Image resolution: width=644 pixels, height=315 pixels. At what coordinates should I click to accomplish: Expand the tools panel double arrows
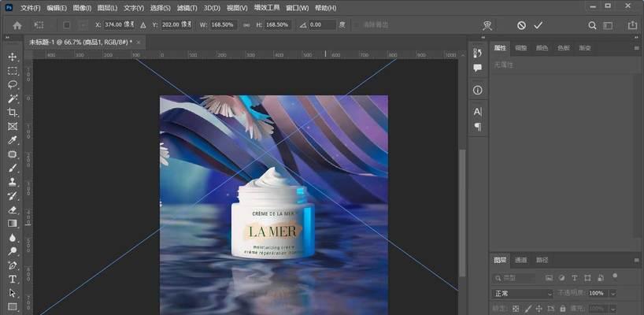7,38
